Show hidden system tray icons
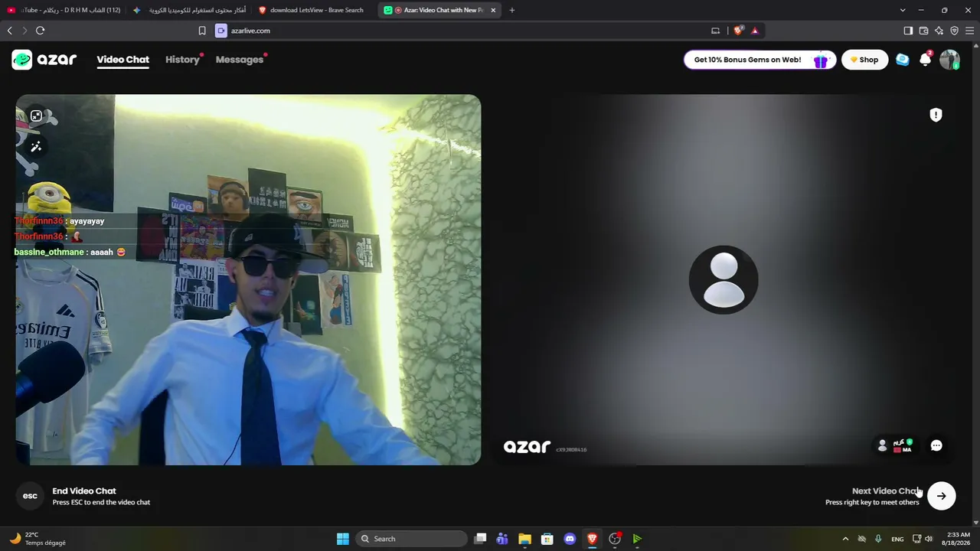The image size is (980, 551). pyautogui.click(x=845, y=539)
